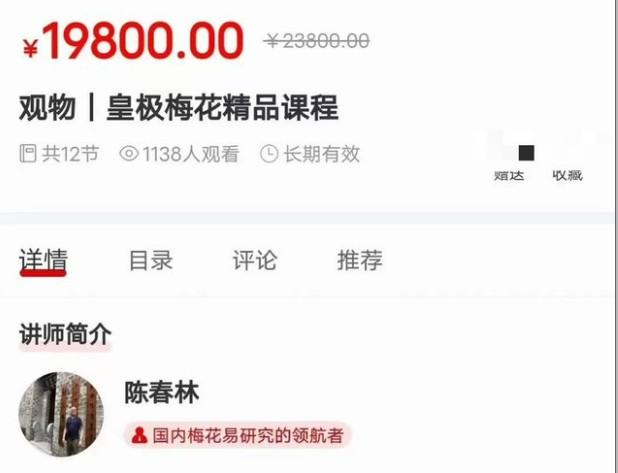This screenshot has height=473, width=618.
Task: Click the black square icon above 赠送
Action: [x=526, y=153]
